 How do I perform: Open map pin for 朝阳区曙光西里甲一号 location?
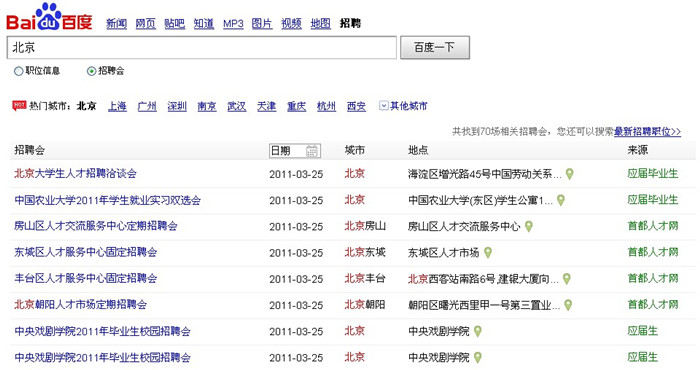[568, 305]
